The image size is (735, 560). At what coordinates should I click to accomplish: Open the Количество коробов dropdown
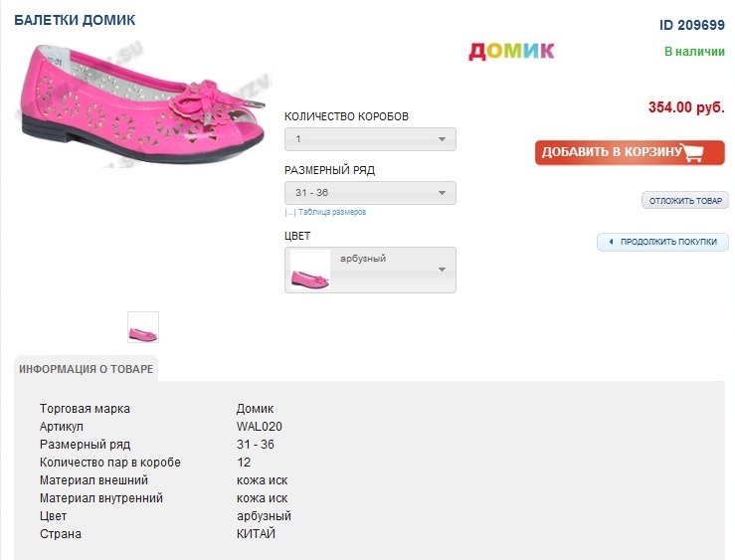tap(370, 139)
